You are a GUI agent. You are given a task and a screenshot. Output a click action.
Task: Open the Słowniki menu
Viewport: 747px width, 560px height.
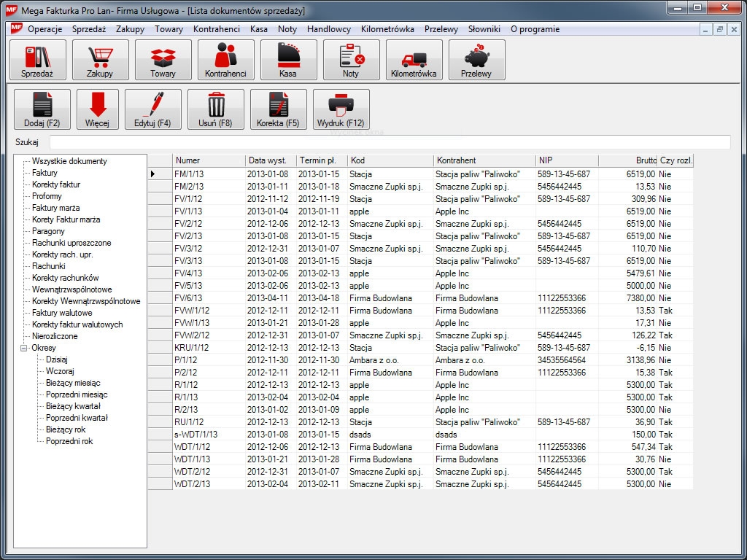pos(484,29)
